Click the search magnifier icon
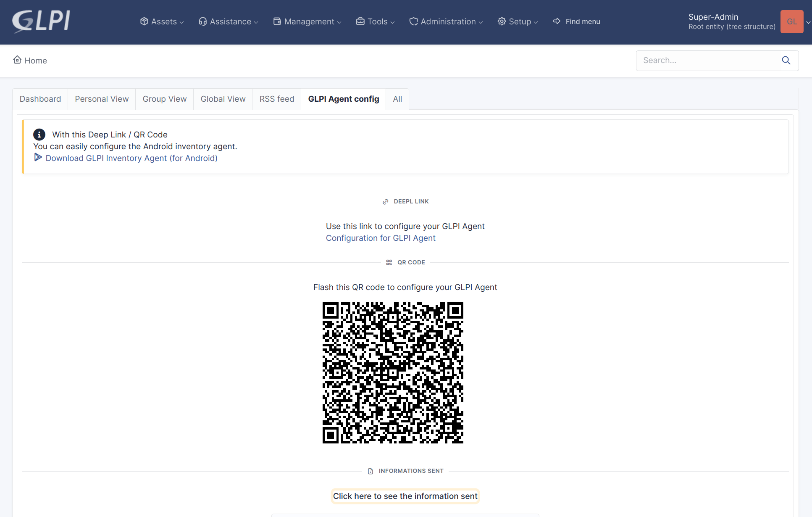This screenshot has height=517, width=812. point(786,61)
